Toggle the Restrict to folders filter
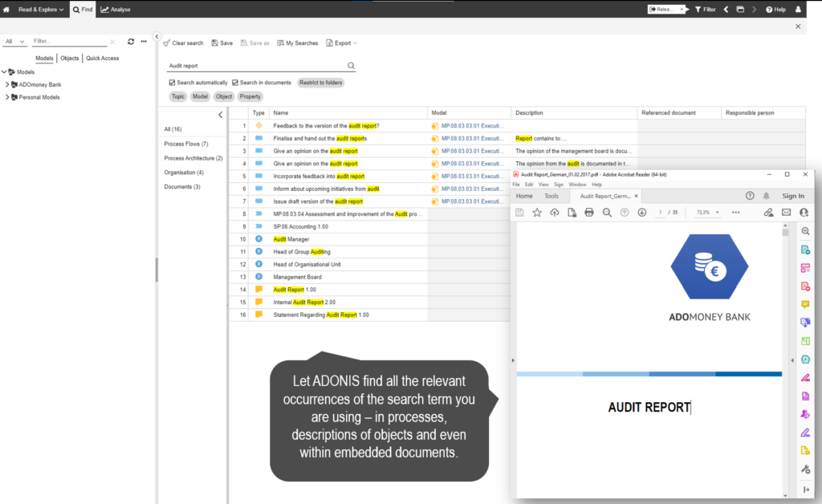Viewport: 822px width, 504px height. click(320, 82)
